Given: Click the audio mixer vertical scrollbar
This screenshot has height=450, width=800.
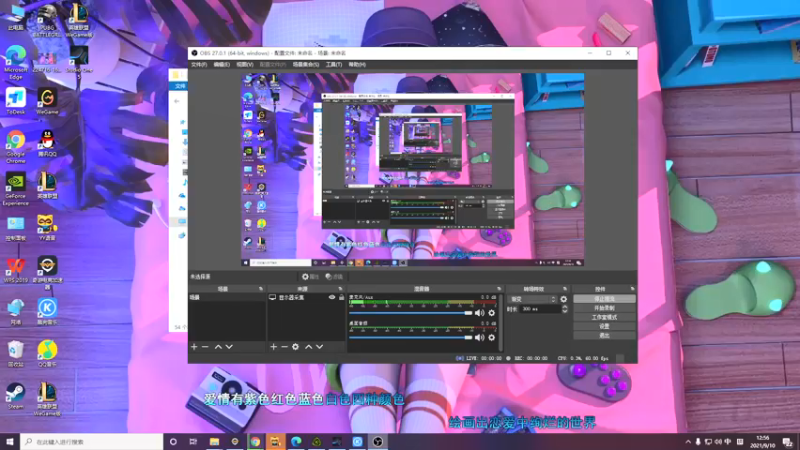Looking at the screenshot, I should [501, 322].
